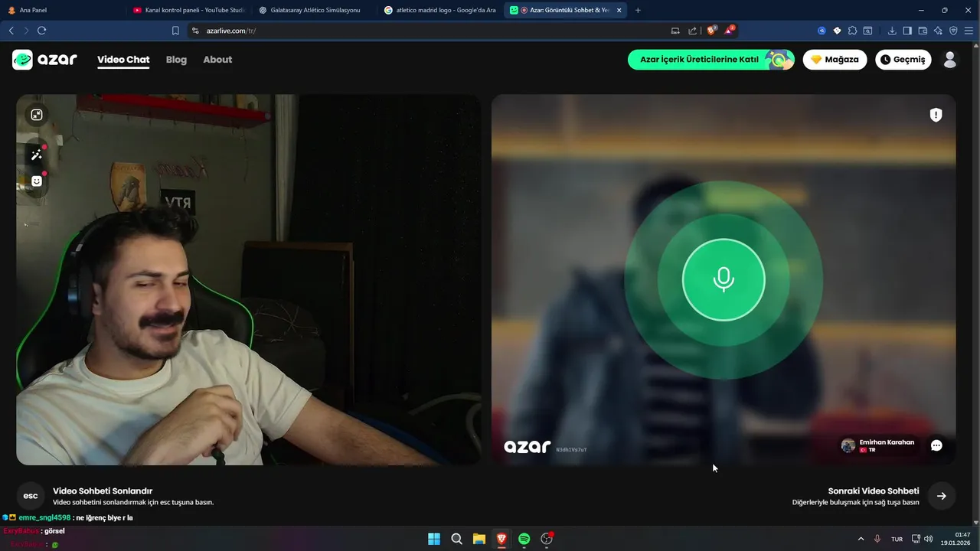This screenshot has height=551, width=980.
Task: Bookmark this page icon
Action: (x=175, y=31)
